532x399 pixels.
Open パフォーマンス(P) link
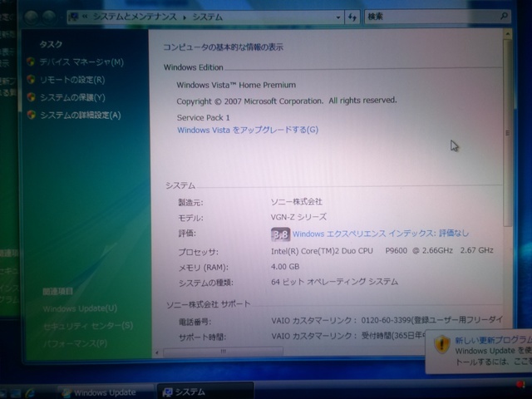[x=76, y=343]
